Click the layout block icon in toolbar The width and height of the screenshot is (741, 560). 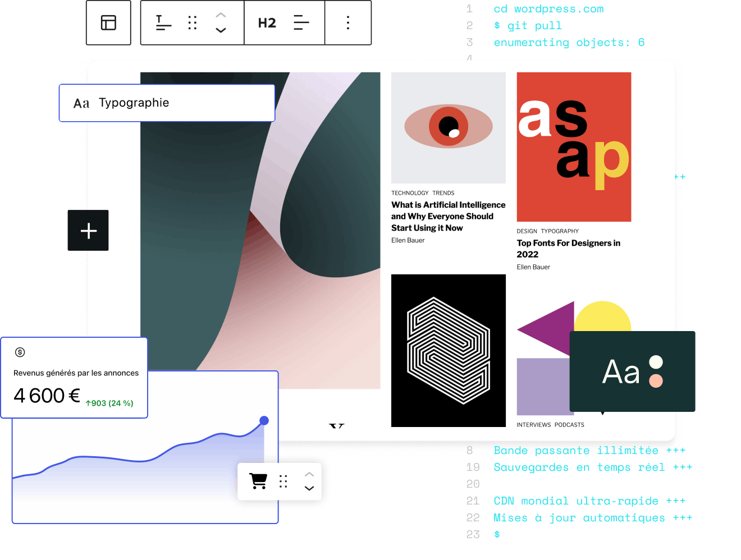(108, 23)
